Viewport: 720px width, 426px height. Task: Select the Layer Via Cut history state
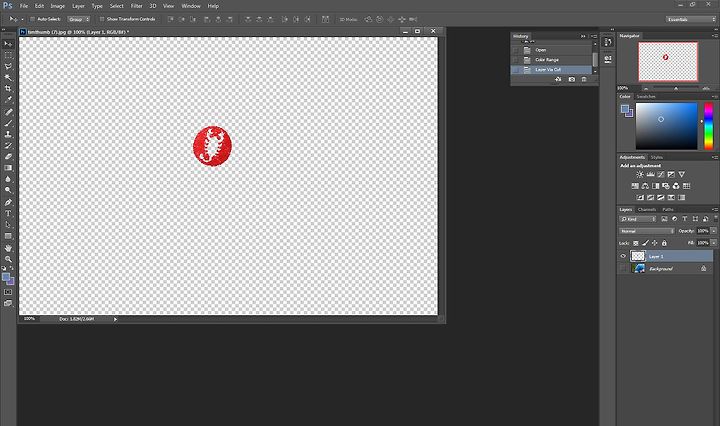pyautogui.click(x=552, y=70)
